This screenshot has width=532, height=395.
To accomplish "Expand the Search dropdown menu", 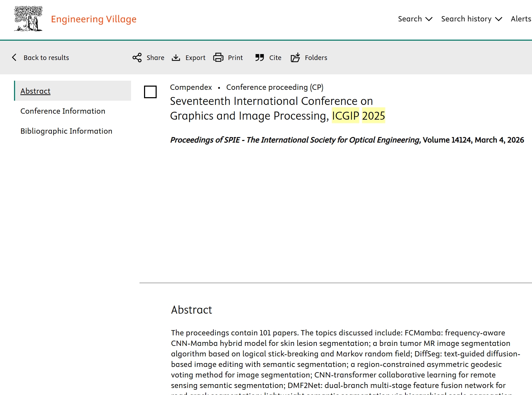I will point(415,19).
